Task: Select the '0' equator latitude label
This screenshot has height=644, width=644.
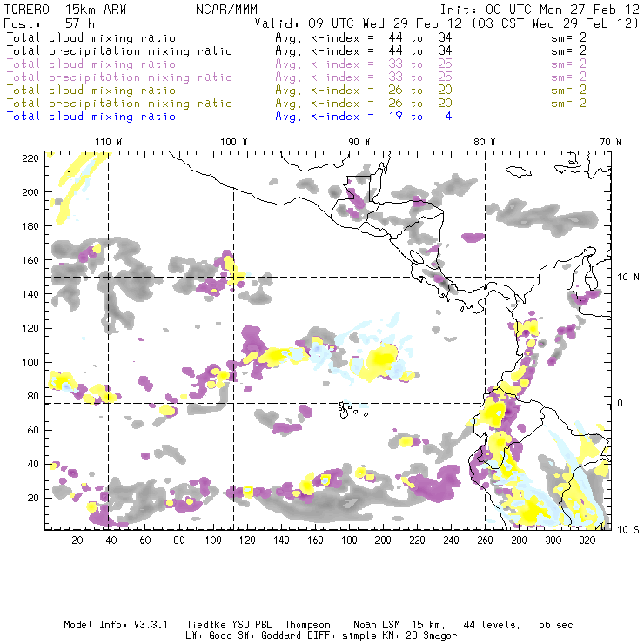Action: coord(621,403)
